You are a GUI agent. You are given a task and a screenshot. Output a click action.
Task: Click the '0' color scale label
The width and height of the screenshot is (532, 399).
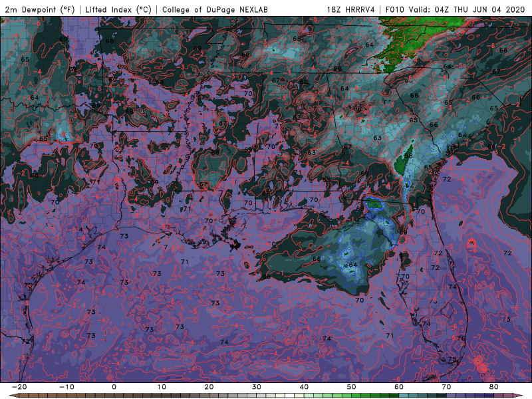click(x=114, y=387)
